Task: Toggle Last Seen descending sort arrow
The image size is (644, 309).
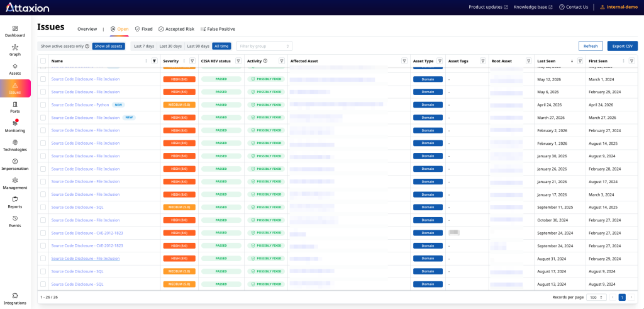Action: [x=572, y=61]
